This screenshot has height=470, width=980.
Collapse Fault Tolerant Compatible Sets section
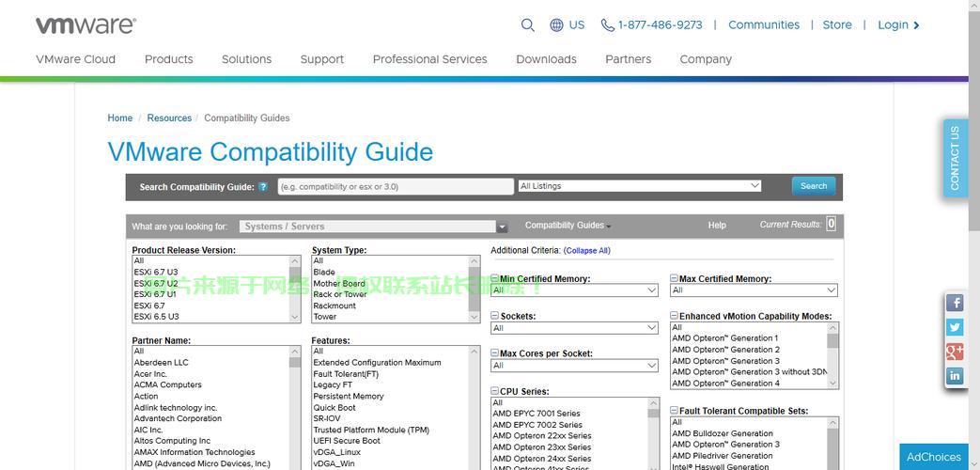[x=675, y=412]
